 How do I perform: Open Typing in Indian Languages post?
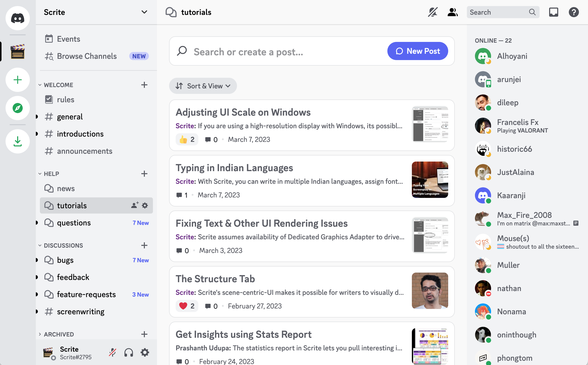[312, 181]
